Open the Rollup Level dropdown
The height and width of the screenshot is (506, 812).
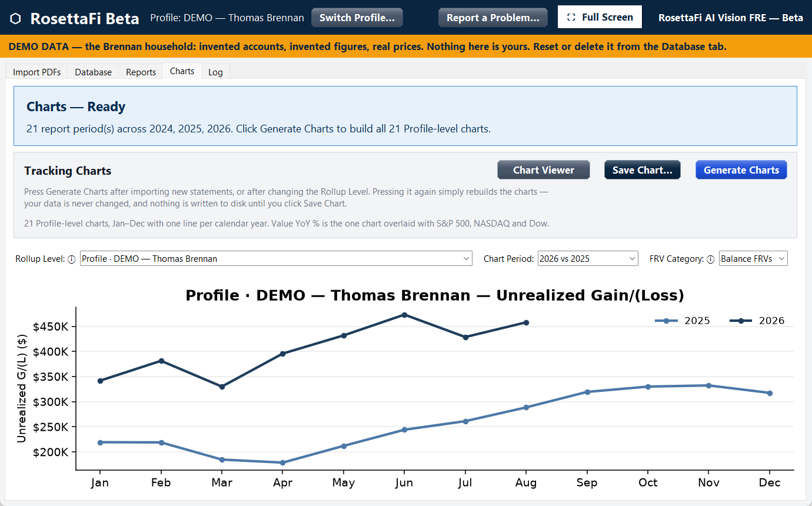point(276,258)
